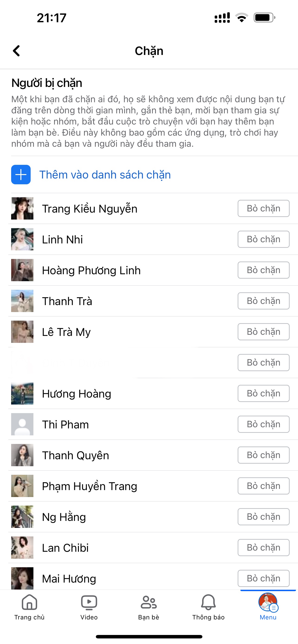
Task: Open the Trang chủ home icon
Action: click(x=29, y=603)
